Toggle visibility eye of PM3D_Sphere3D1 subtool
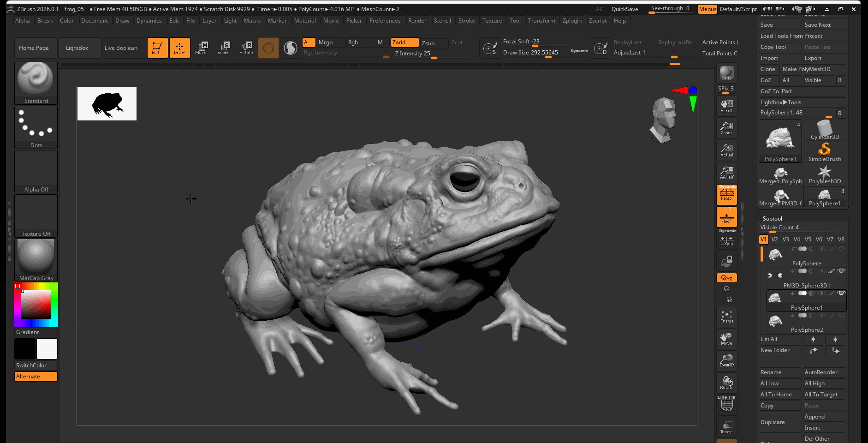Viewport: 868px width, 443px height. 841,271
